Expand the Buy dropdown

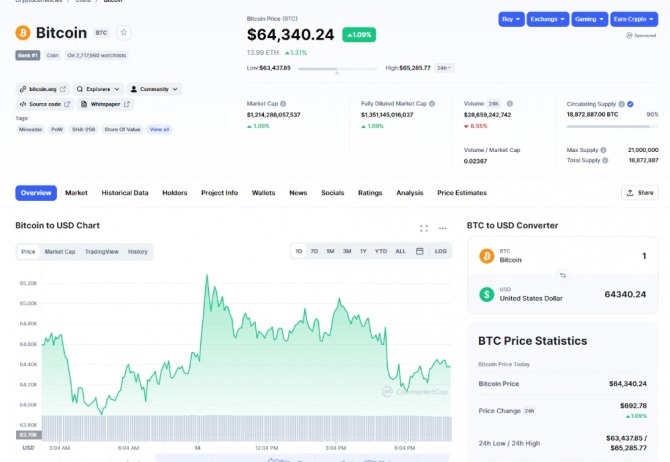(512, 19)
